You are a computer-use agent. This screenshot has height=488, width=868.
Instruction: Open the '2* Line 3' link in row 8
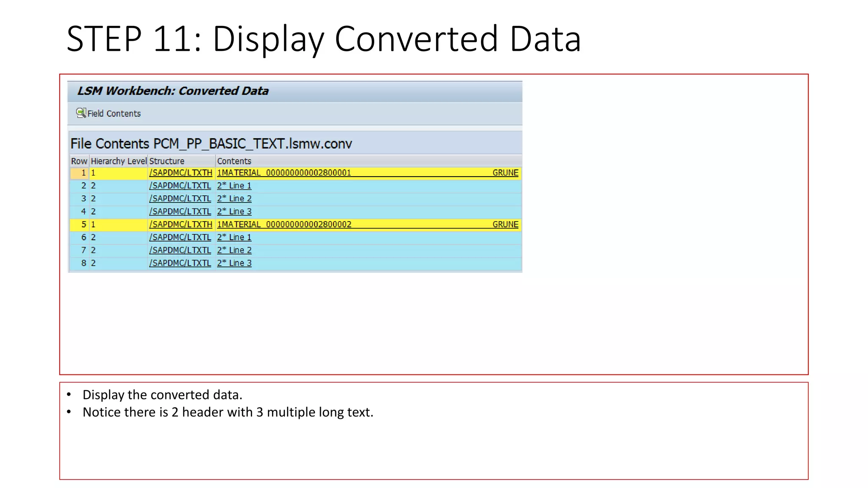[234, 263]
